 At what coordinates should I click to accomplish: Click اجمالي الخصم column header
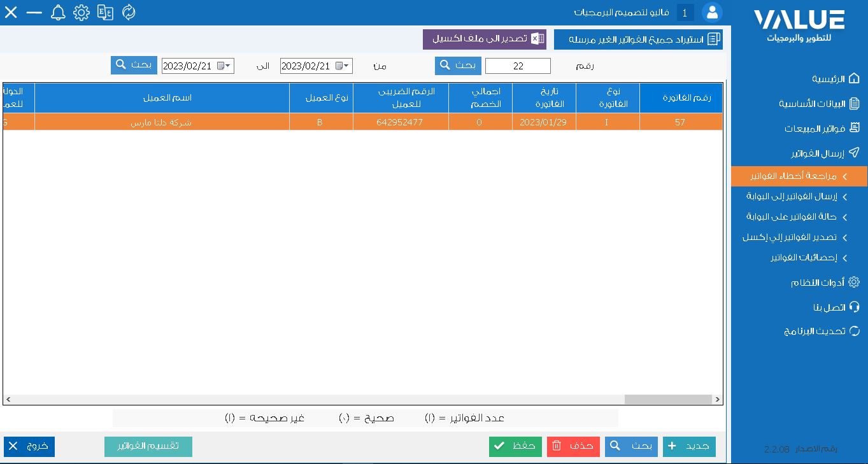point(480,97)
